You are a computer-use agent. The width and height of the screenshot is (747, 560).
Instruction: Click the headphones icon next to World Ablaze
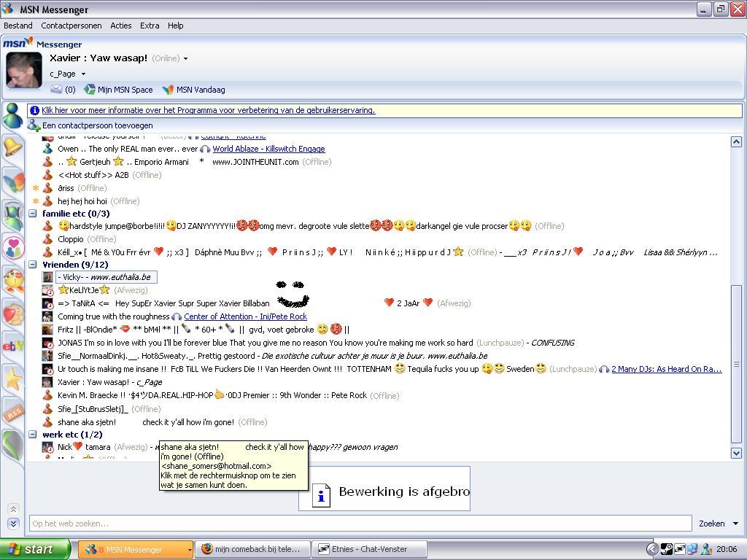coord(205,149)
